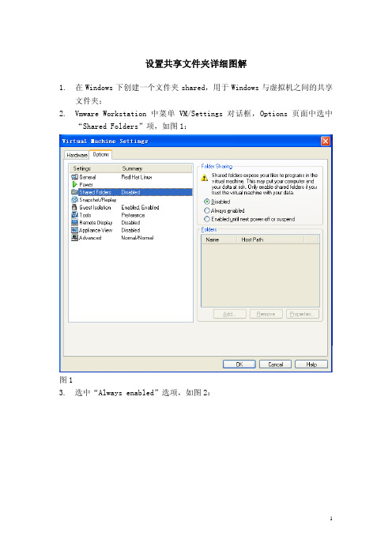Click the Snapshot/Replay icon
392x555 pixels.
click(x=74, y=200)
